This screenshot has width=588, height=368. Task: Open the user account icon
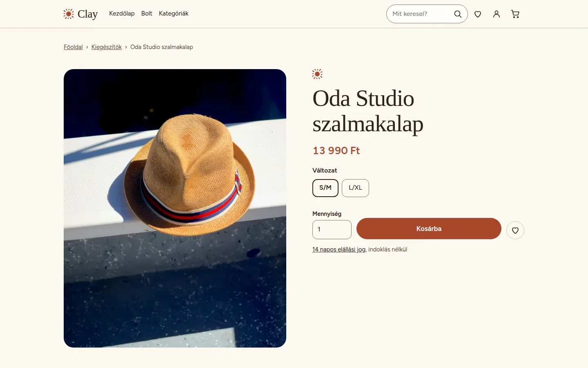point(497,14)
